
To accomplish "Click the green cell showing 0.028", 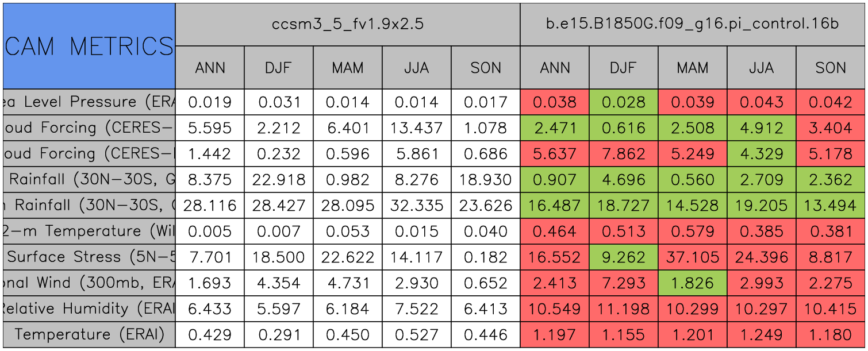I will pos(623,102).
